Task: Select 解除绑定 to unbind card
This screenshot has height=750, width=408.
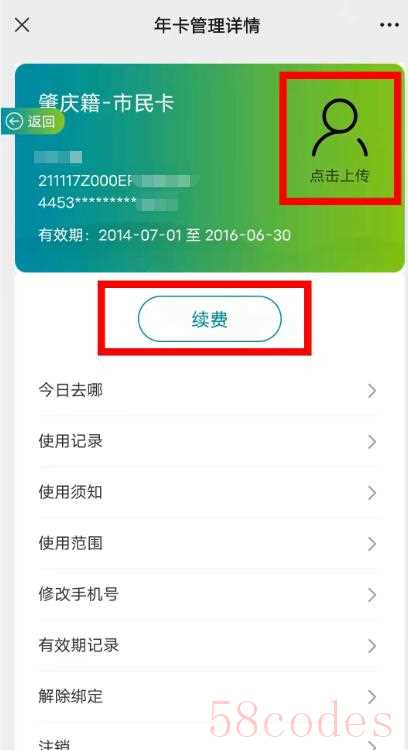Action: click(208, 696)
